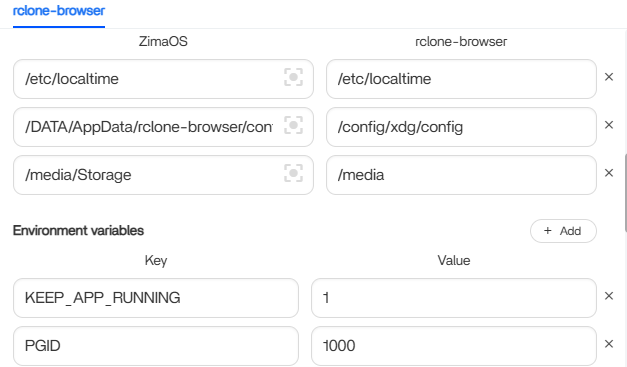Click the /etc/localtime container path field
Image resolution: width=627 pixels, height=367 pixels.
click(x=461, y=79)
